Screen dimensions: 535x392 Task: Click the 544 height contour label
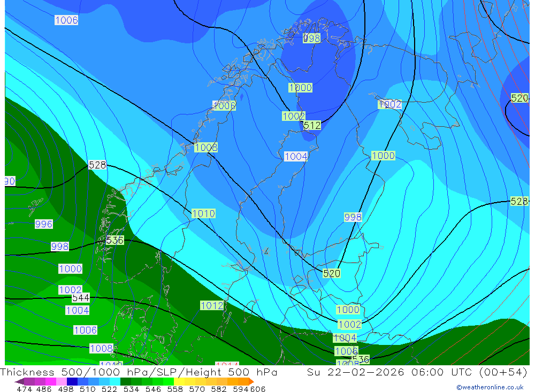pos(81,298)
